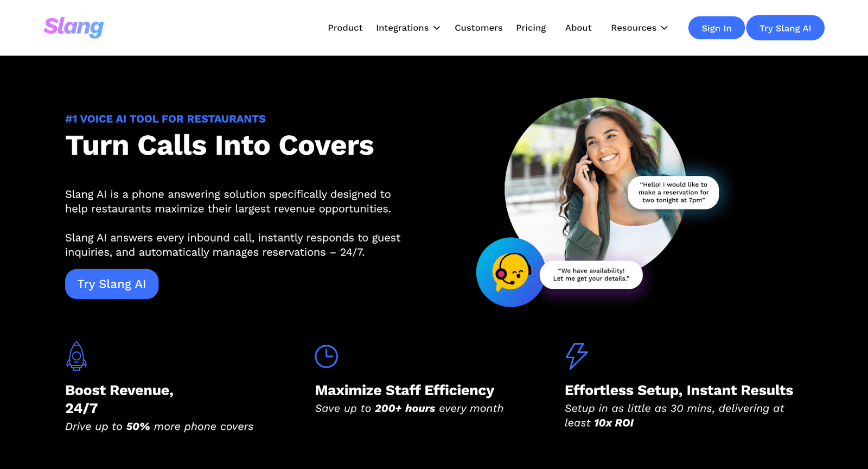Expand the Resources dropdown chevron
The width and height of the screenshot is (868, 469).
(664, 28)
